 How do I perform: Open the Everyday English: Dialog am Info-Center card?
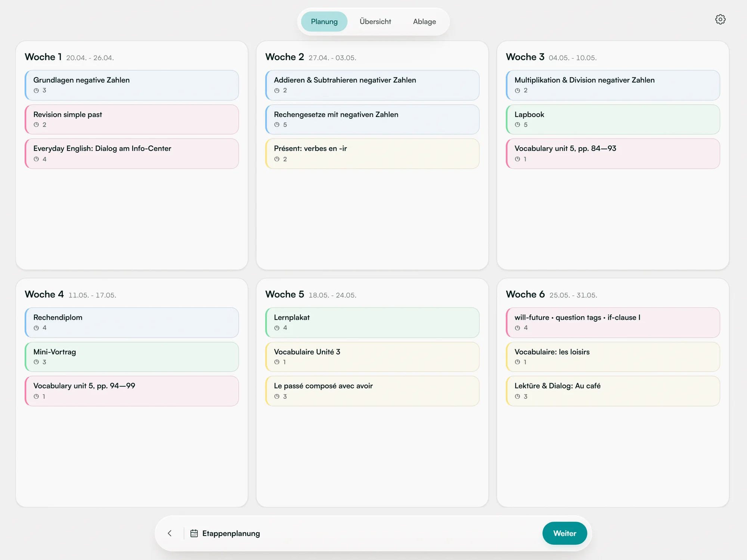click(x=132, y=154)
